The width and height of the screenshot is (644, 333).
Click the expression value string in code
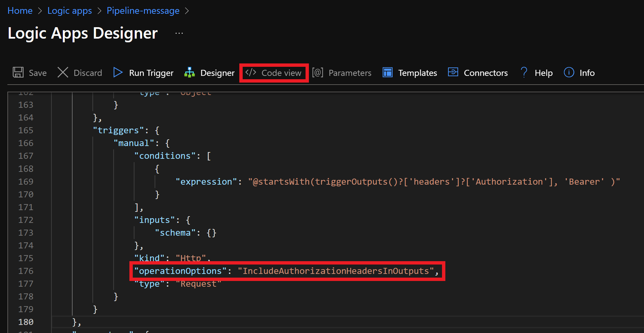pyautogui.click(x=434, y=182)
